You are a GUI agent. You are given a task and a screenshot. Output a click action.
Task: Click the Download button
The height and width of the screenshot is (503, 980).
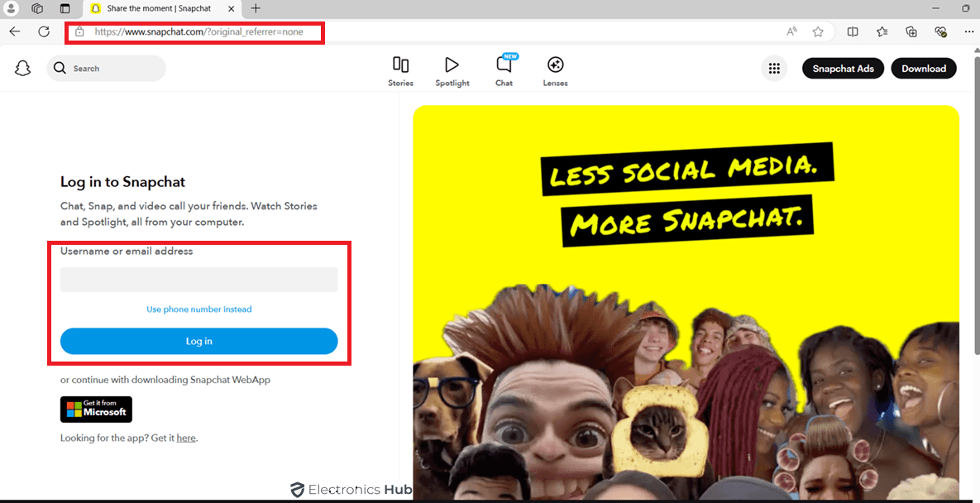[924, 68]
